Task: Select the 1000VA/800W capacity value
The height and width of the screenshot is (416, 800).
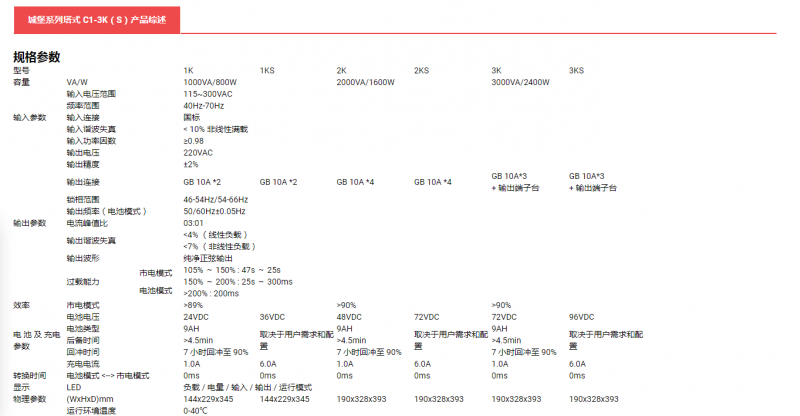Action: coord(210,82)
